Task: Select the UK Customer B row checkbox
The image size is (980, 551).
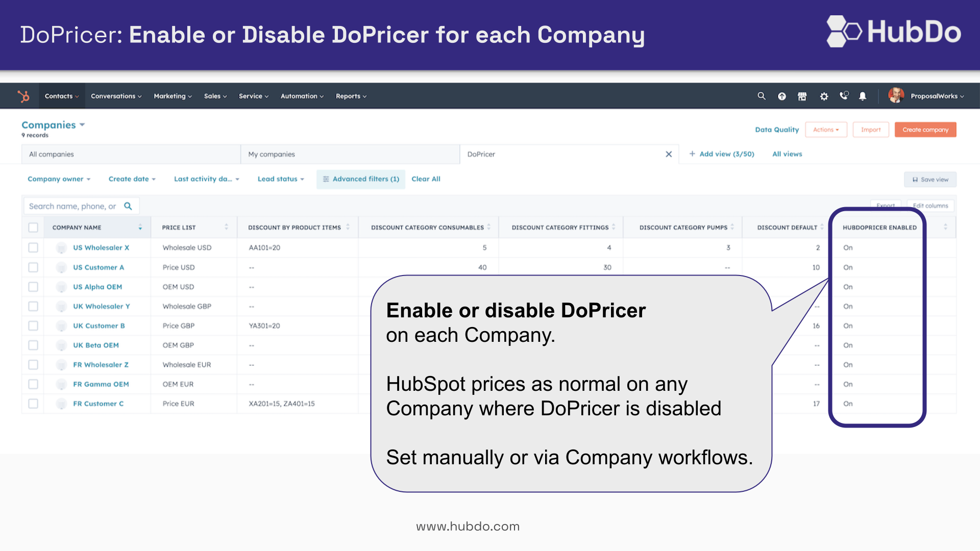Action: click(x=33, y=325)
